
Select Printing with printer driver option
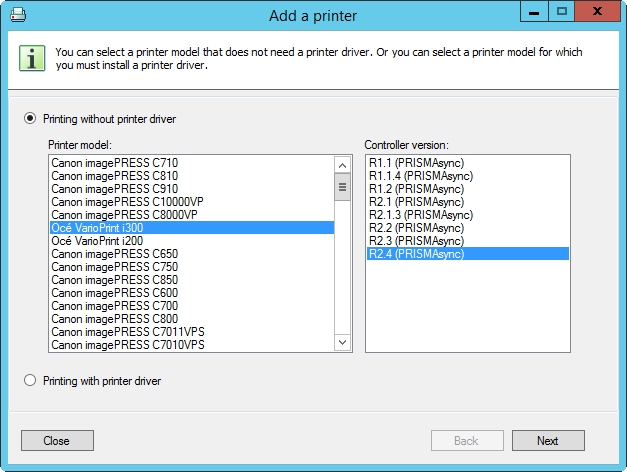[x=30, y=380]
